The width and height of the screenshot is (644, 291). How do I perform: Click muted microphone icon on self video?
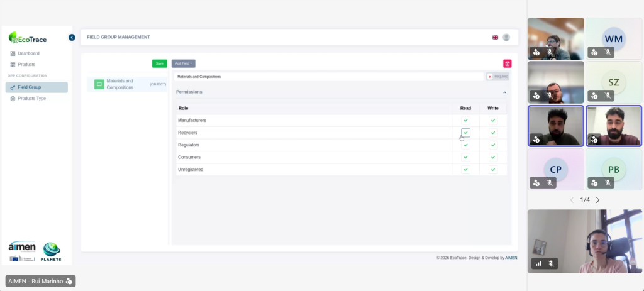tap(550, 263)
